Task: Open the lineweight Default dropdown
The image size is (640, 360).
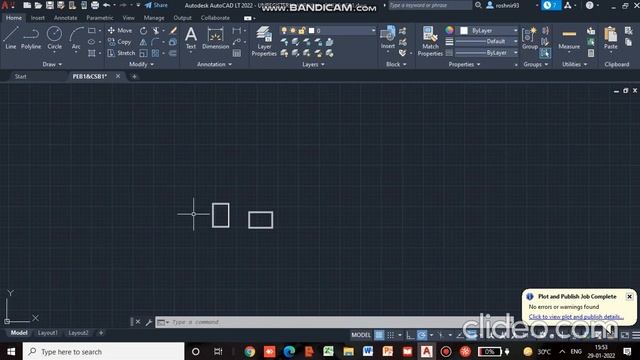Action: (x=516, y=42)
